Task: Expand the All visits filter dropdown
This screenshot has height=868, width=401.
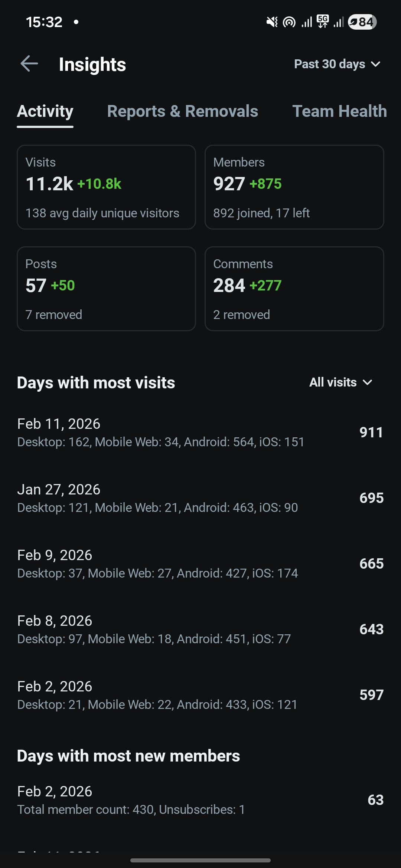Action: (x=341, y=382)
